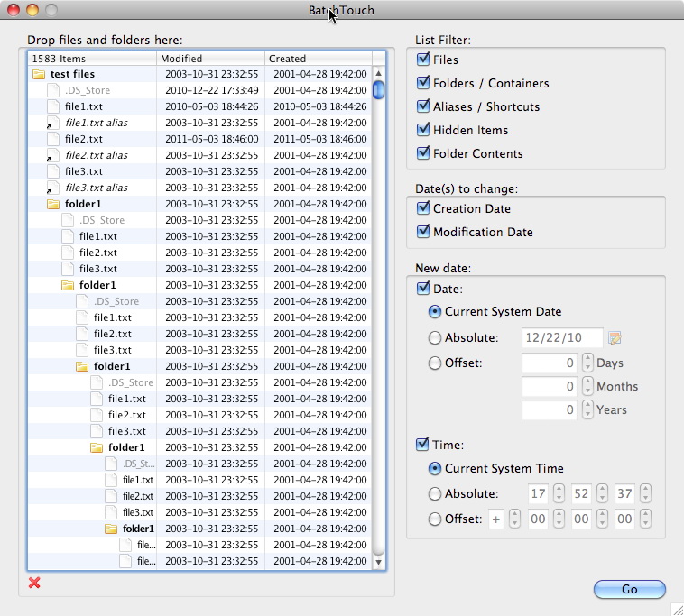
Task: Click the time Offset sign stepper next to +
Action: (514, 519)
